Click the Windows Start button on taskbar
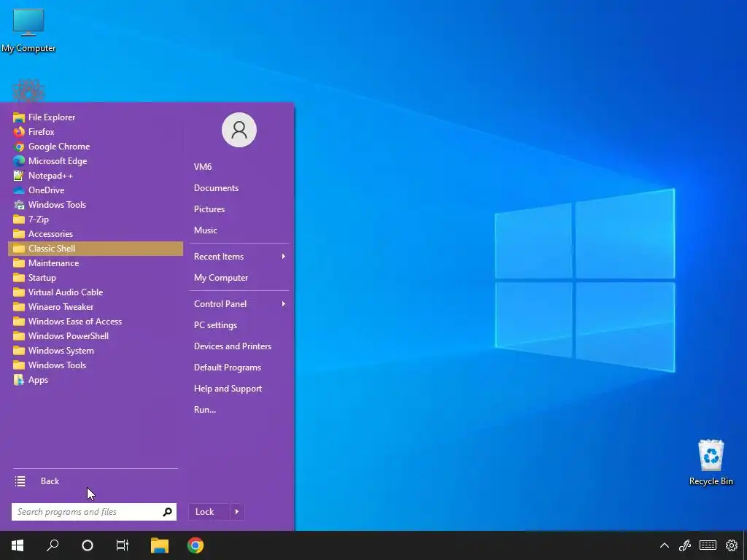Screen dimensions: 747x560 pyautogui.click(x=18, y=545)
